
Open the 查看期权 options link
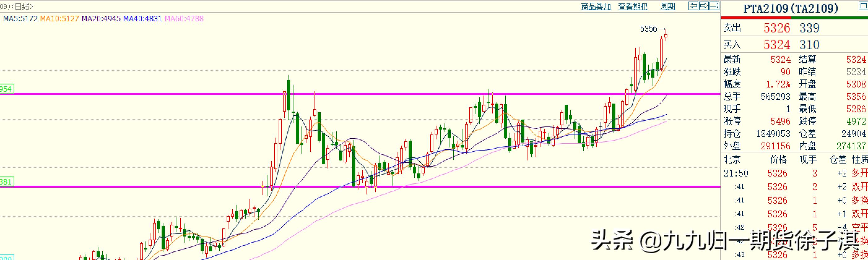633,6
